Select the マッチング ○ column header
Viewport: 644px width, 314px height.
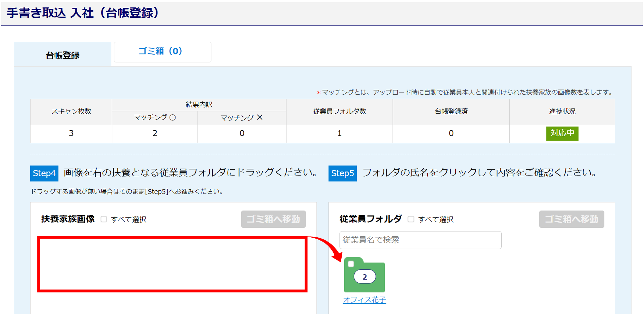(x=155, y=118)
